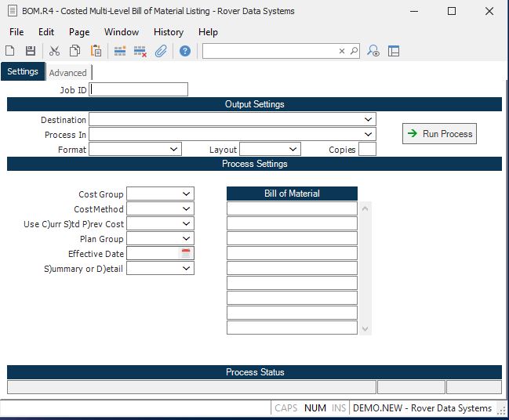The width and height of the screenshot is (509, 420).
Task: Click the Copy icon in toolbar
Action: [75, 51]
